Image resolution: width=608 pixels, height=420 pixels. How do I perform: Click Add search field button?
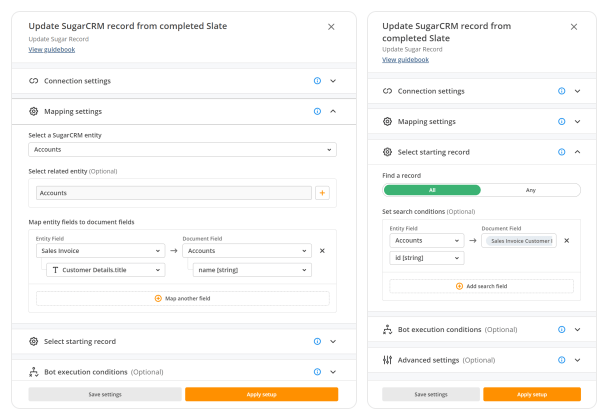click(x=481, y=286)
